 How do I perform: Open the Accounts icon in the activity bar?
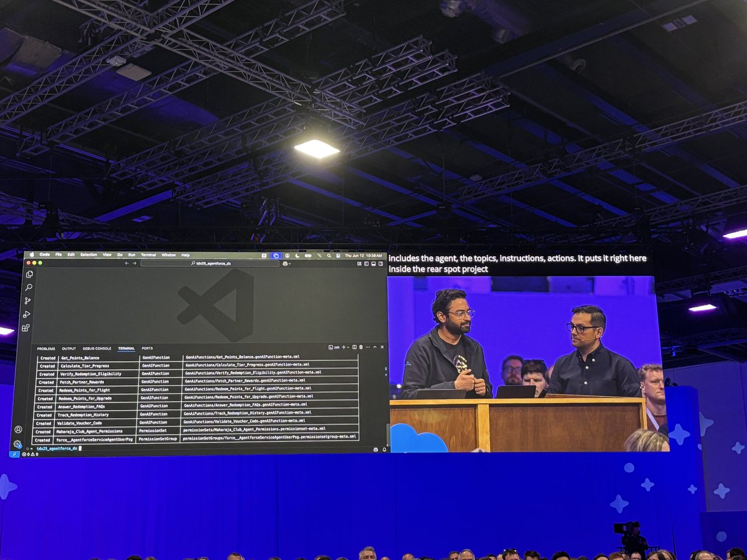(18, 429)
